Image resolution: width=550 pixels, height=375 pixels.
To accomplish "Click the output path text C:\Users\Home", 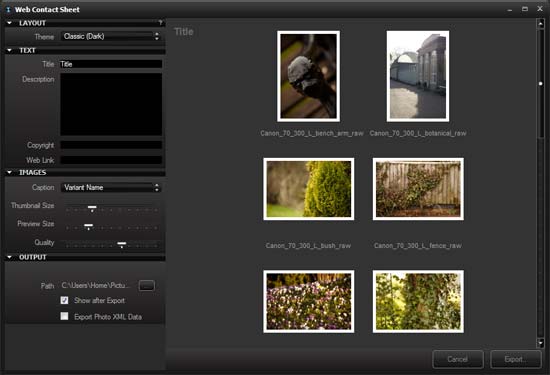I will tap(95, 286).
